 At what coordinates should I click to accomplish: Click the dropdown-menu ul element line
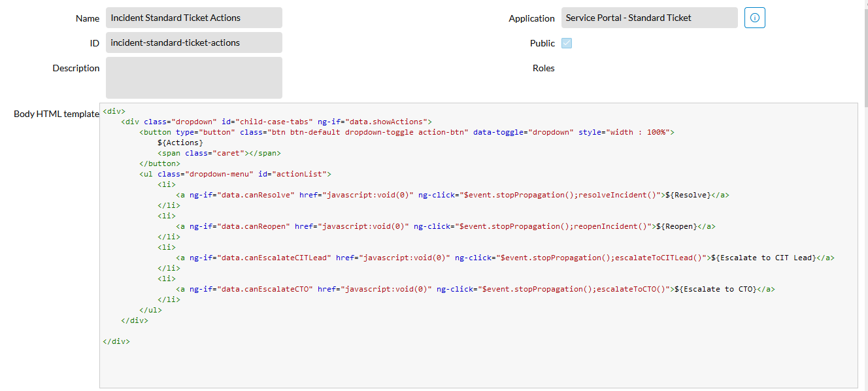pos(237,173)
